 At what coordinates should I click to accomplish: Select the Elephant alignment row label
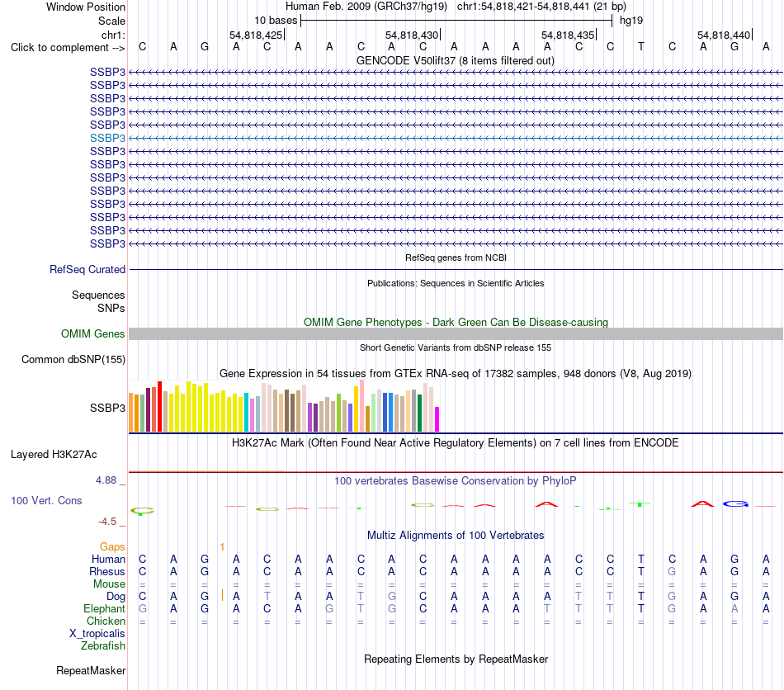coord(104,608)
